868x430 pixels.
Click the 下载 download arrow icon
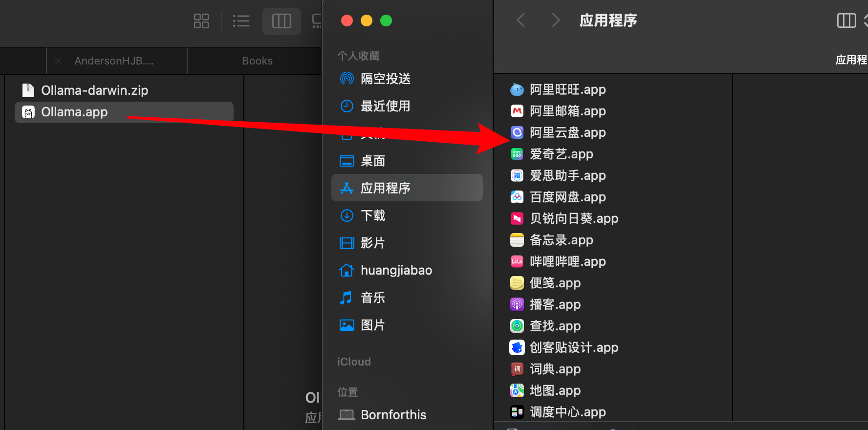[x=347, y=215]
